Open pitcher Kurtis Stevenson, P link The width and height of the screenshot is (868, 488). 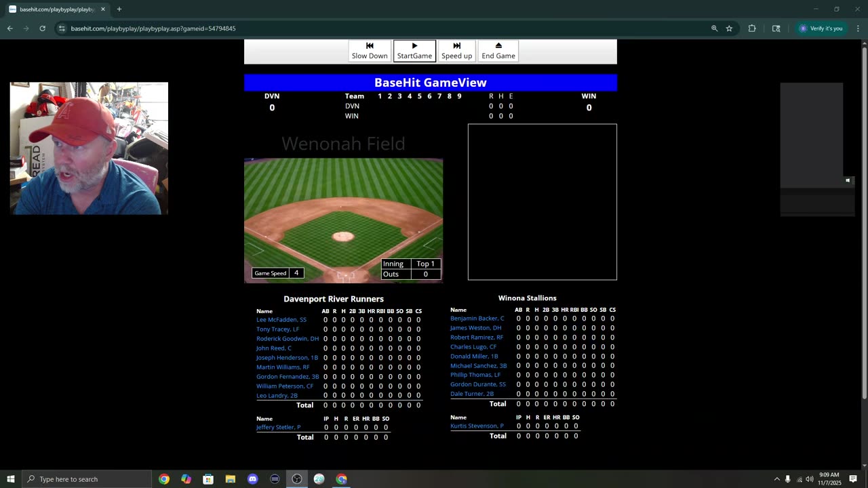pos(477,426)
